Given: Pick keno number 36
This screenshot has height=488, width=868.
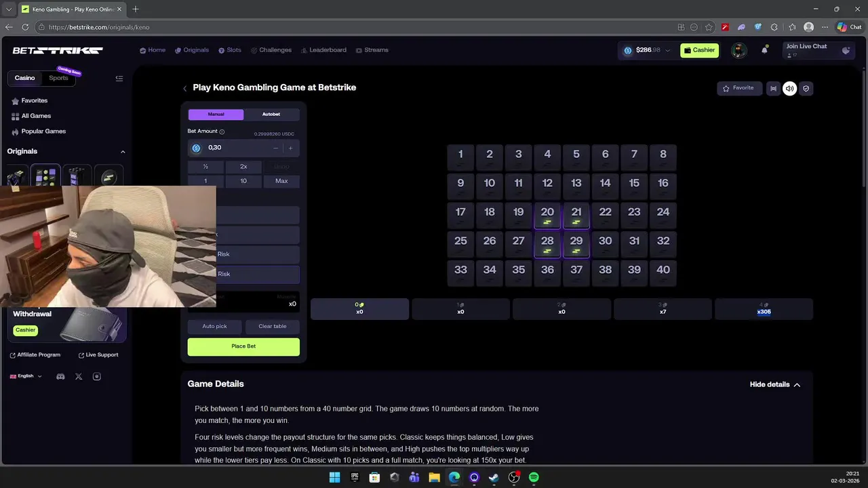Looking at the screenshot, I should point(547,273).
